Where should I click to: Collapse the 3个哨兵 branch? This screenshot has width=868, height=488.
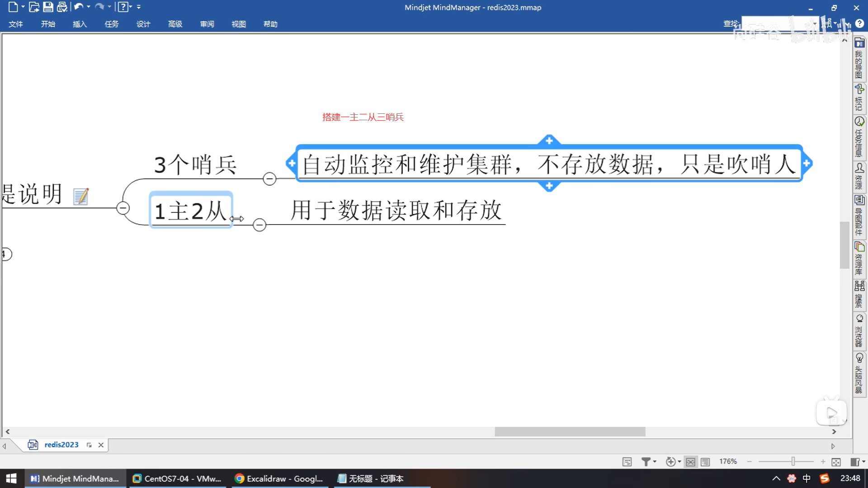[x=269, y=178]
